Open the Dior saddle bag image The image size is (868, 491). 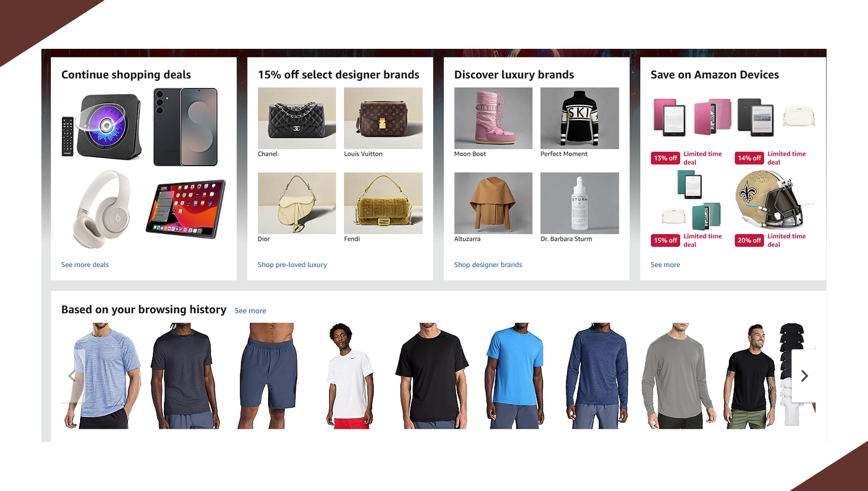tap(297, 203)
